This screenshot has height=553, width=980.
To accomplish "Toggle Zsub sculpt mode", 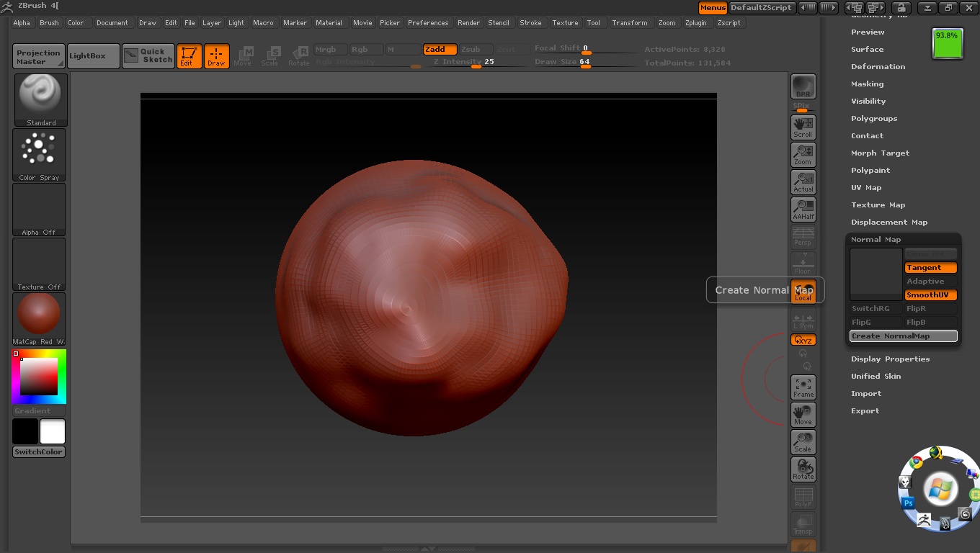I will click(475, 50).
